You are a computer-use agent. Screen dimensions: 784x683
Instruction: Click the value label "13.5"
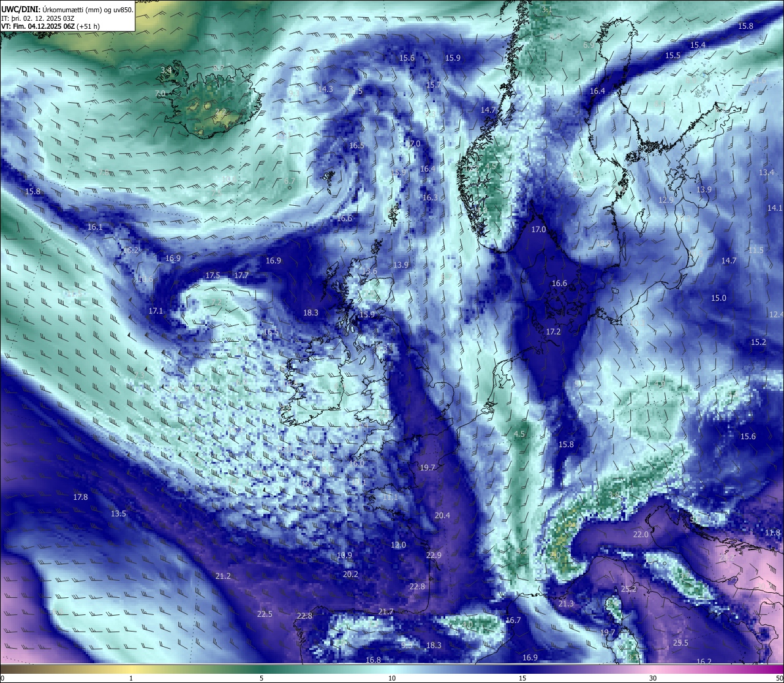click(x=118, y=514)
